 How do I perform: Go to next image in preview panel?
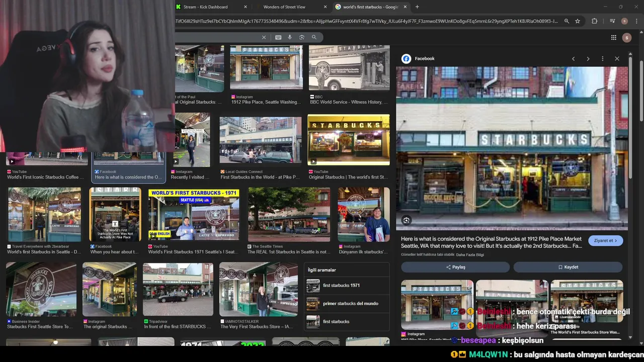coord(588,59)
